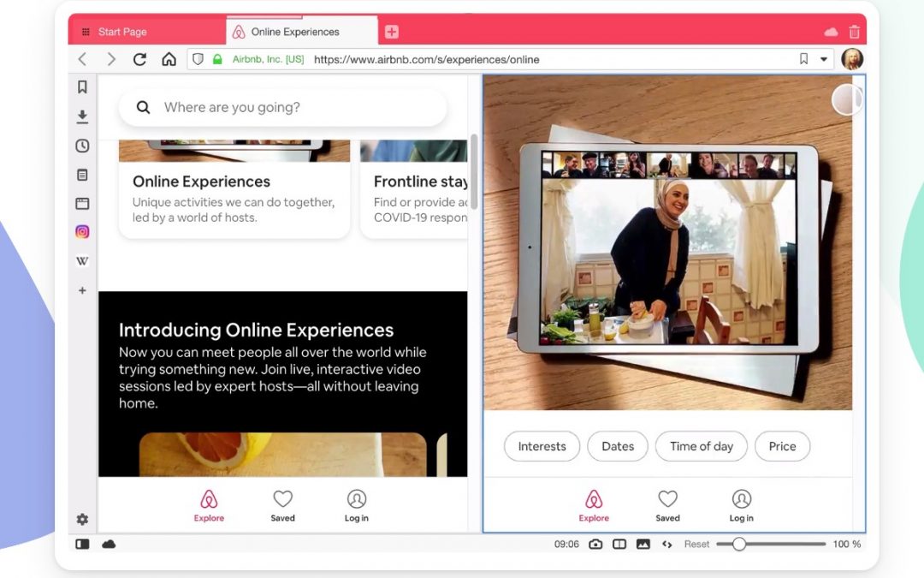Screen dimensions: 924x578
Task: Open the Bookmarks panel in sidebar
Action: (x=82, y=87)
